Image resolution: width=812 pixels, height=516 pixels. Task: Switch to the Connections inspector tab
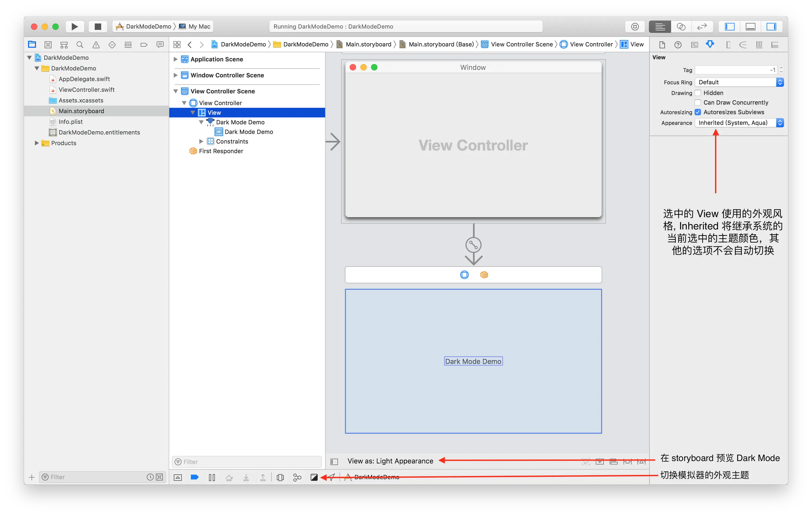743,45
